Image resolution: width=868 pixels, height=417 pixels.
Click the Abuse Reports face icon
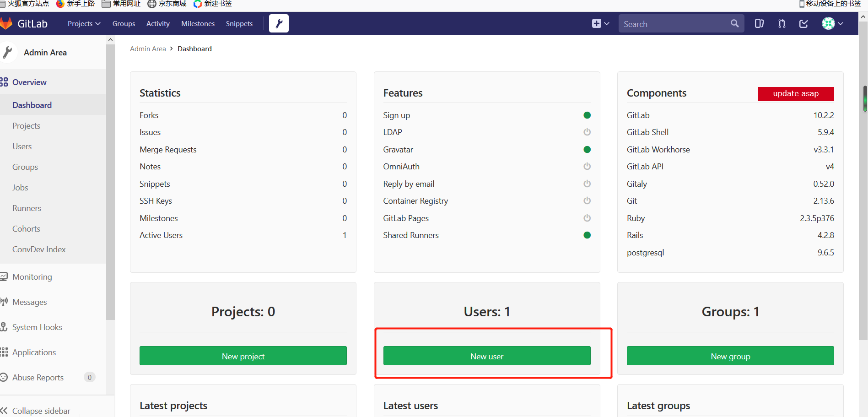(x=4, y=377)
